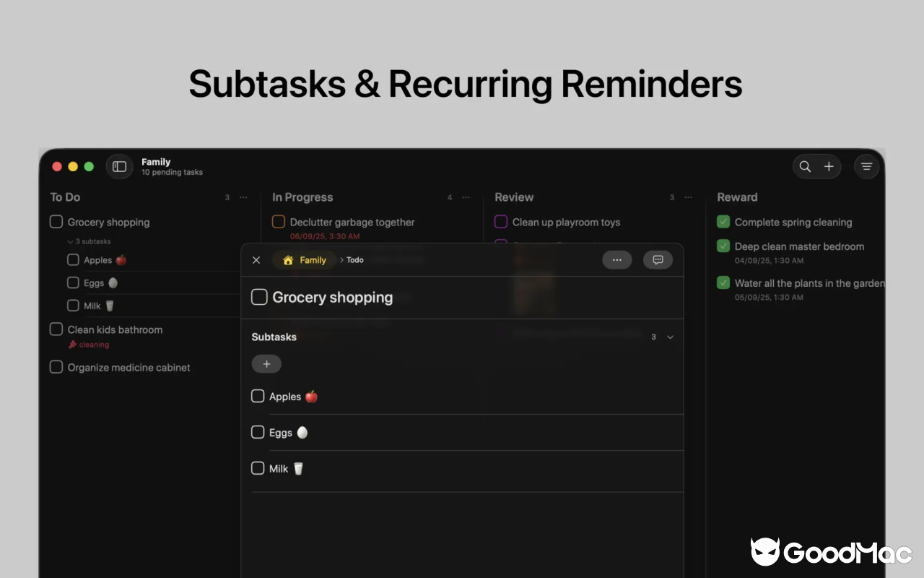Image resolution: width=924 pixels, height=578 pixels.
Task: Check Grocery shopping in To Do column
Action: coord(56,222)
